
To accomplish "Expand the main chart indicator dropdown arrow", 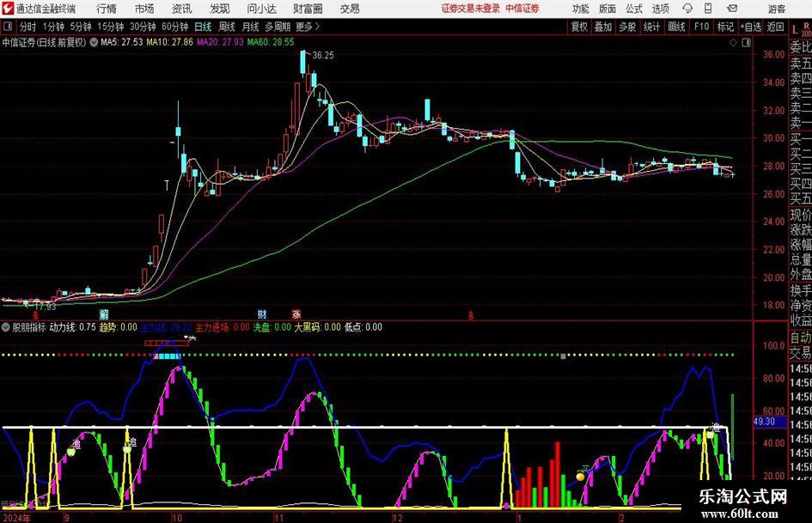I will tap(94, 42).
